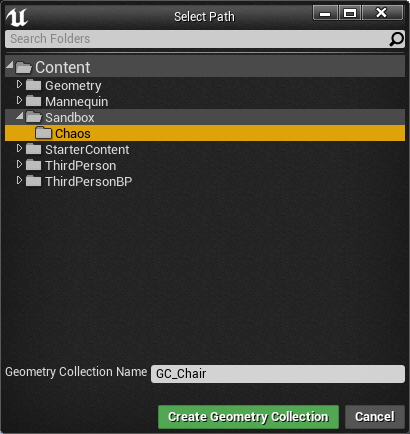410x434 pixels.
Task: Maximize the Select Path window
Action: [x=350, y=13]
